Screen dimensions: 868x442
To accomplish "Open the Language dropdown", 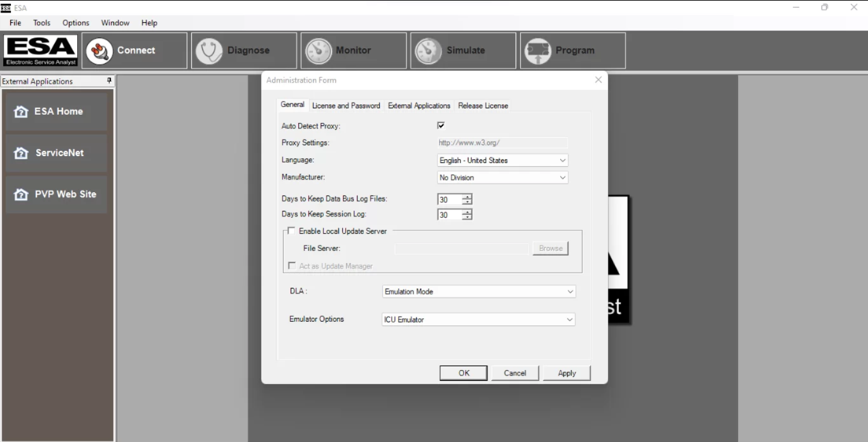I will [563, 160].
